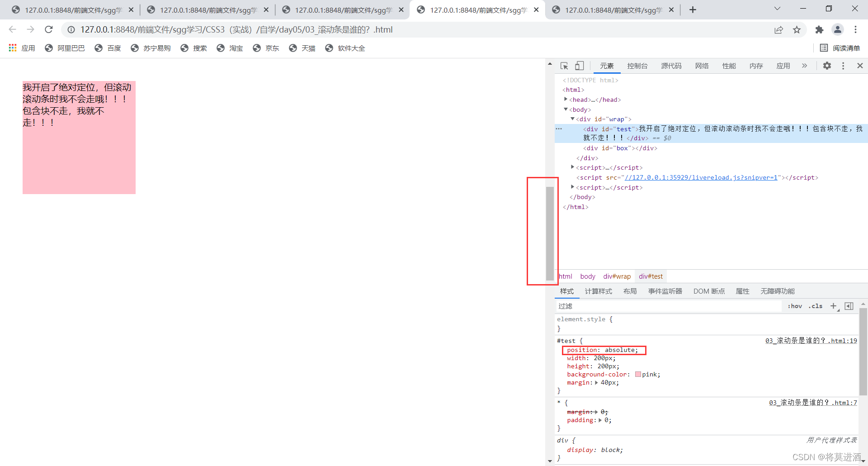Switch to the 内存 tab
Screen dimensions: 868x466
[756, 66]
